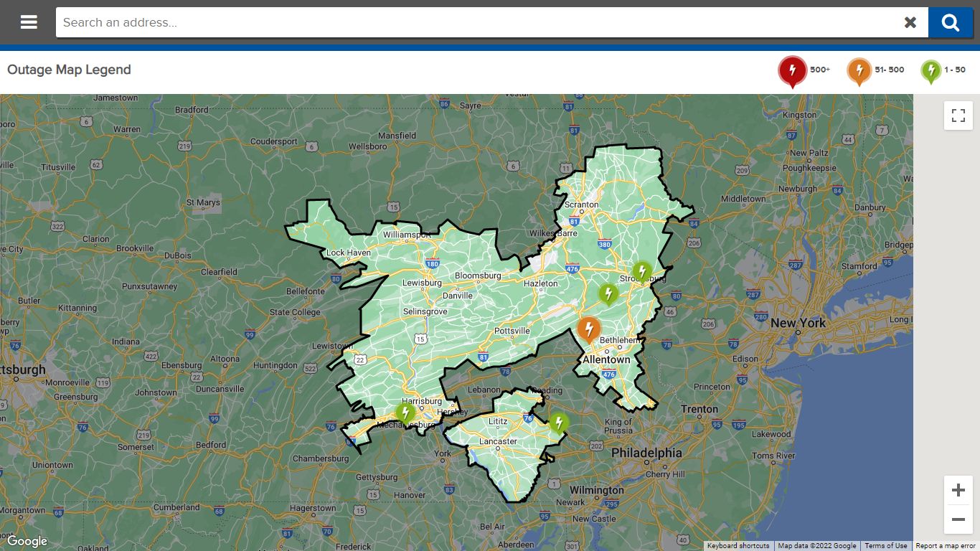
Task: Click the Gettysburg label on map
Action: click(x=377, y=477)
